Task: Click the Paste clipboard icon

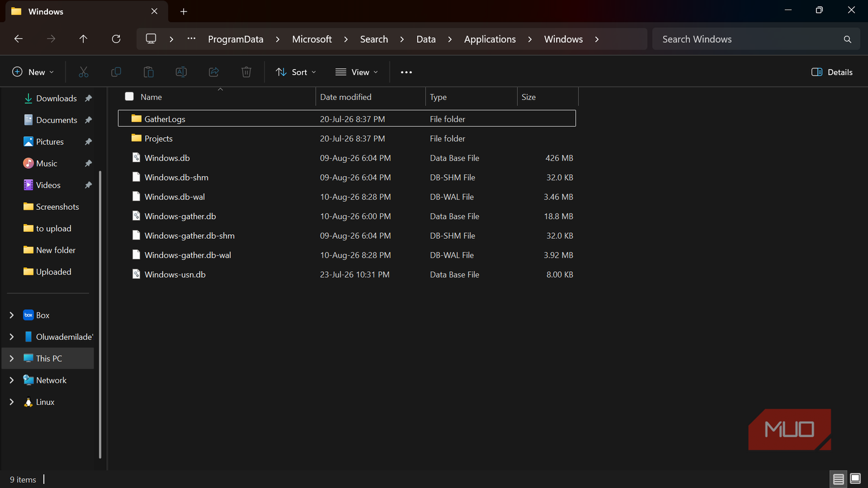Action: [149, 72]
